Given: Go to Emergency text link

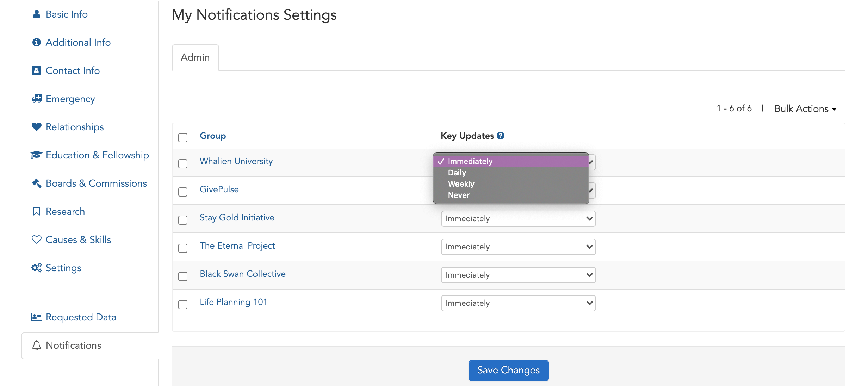Looking at the screenshot, I should tap(70, 99).
